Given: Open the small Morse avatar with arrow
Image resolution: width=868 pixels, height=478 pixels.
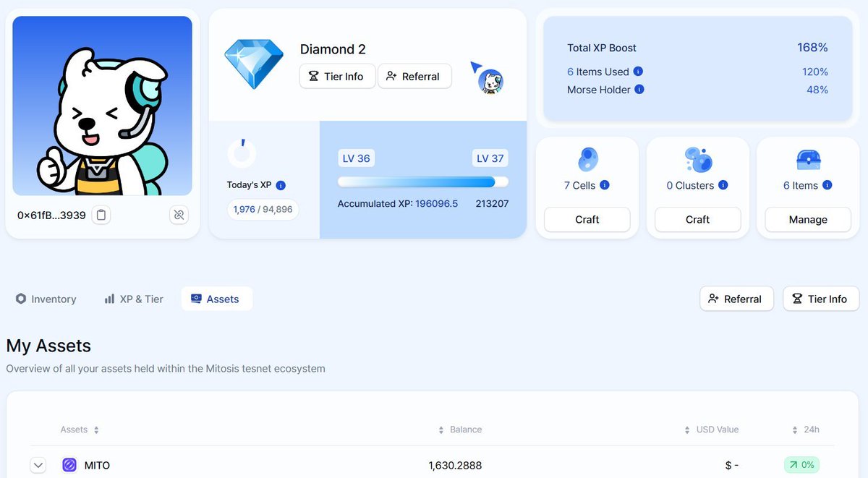Looking at the screenshot, I should [488, 77].
